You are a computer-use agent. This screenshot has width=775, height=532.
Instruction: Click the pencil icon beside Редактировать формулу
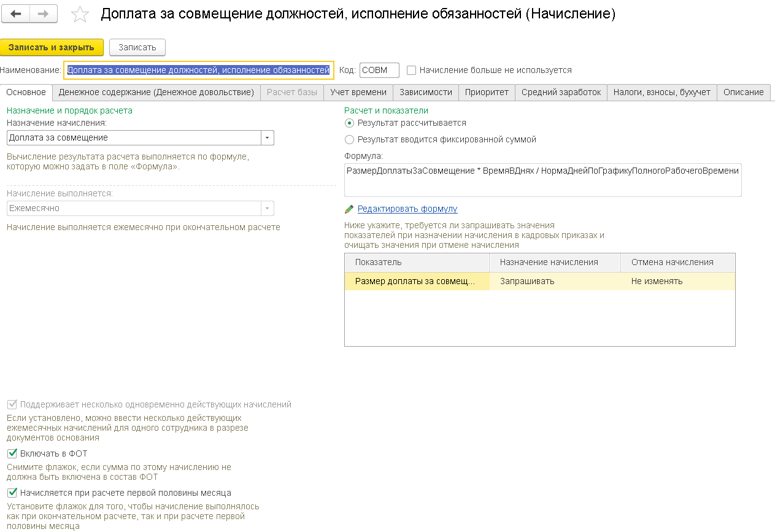point(349,209)
